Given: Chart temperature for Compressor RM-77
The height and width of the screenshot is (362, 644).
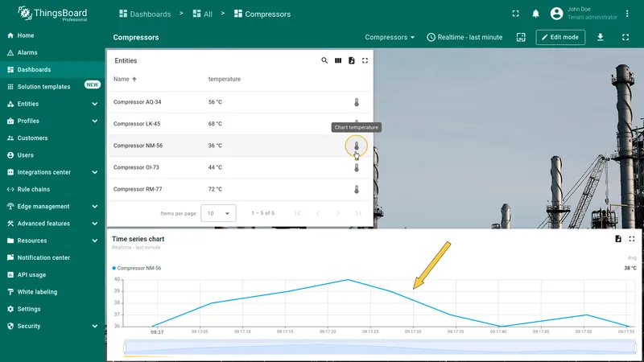Looking at the screenshot, I should point(357,189).
